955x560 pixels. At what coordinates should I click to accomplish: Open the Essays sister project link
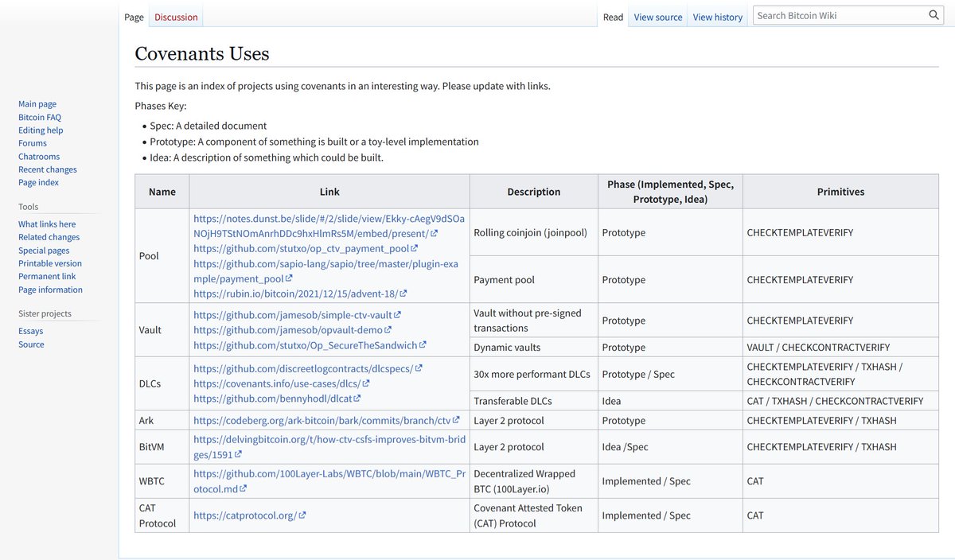[x=31, y=331]
